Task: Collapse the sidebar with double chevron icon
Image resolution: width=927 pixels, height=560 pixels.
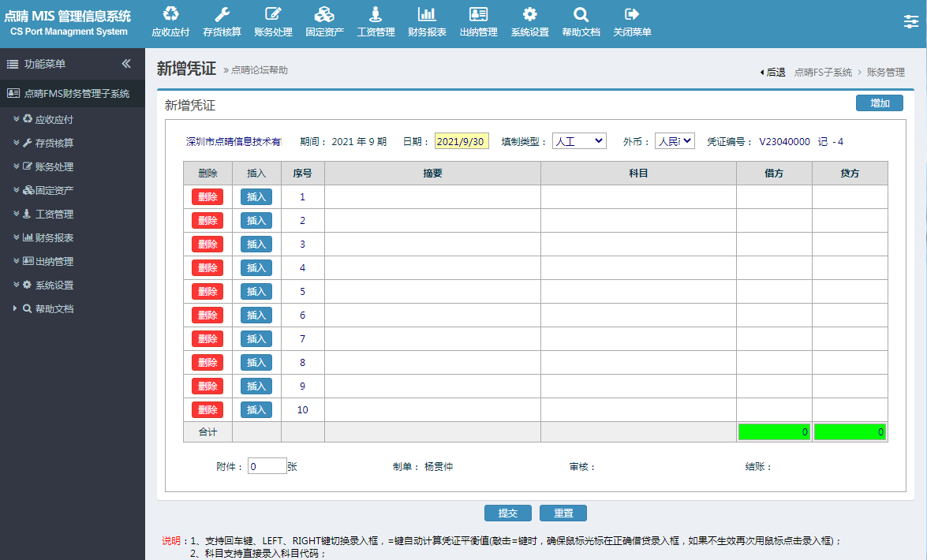Action: [126, 63]
